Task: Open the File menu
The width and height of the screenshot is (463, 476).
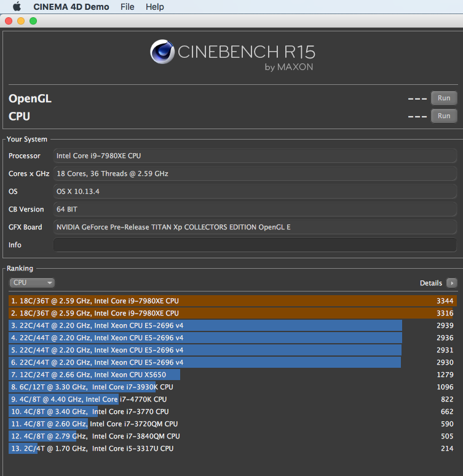Action: coord(127,7)
